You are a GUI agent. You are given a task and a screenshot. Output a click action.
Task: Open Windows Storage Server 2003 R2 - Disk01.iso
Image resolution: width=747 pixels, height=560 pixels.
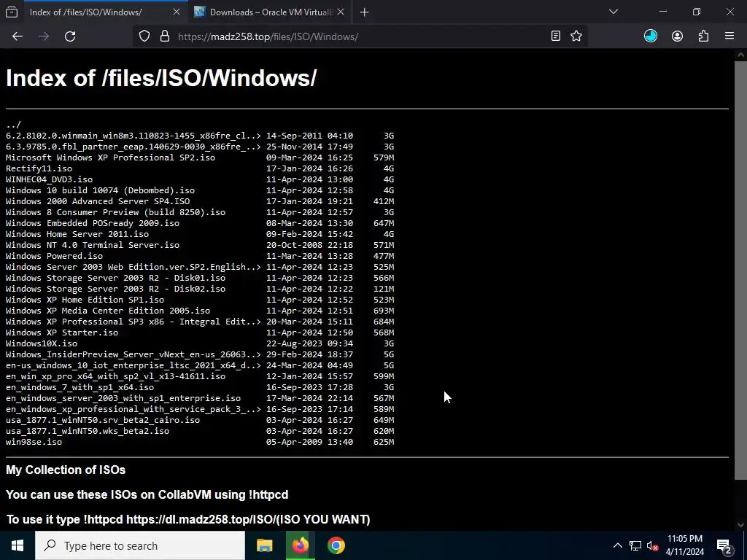click(x=116, y=278)
